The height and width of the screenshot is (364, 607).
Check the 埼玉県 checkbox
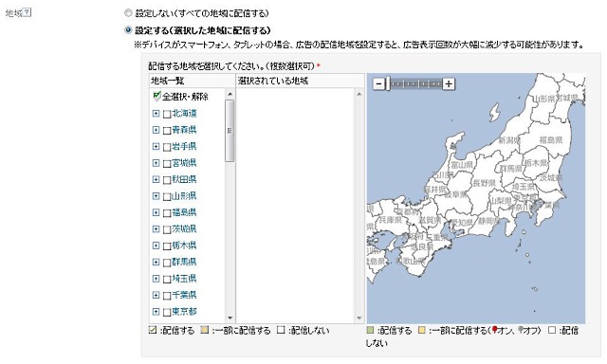pos(167,280)
